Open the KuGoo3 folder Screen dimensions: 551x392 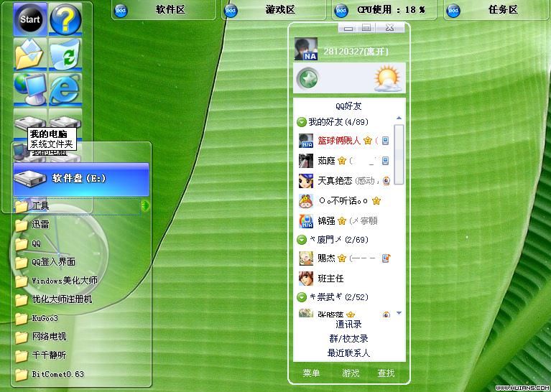coord(36,318)
